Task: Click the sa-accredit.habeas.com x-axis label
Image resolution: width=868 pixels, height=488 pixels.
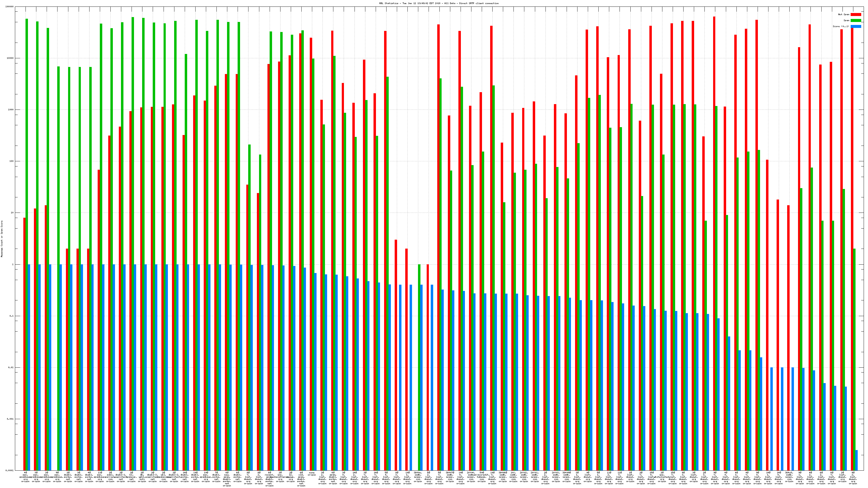Action: click(x=481, y=477)
